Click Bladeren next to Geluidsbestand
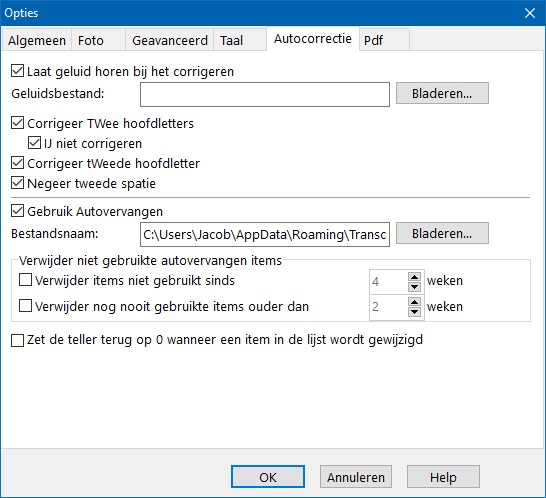Screen dimensions: 546x498 [442, 93]
